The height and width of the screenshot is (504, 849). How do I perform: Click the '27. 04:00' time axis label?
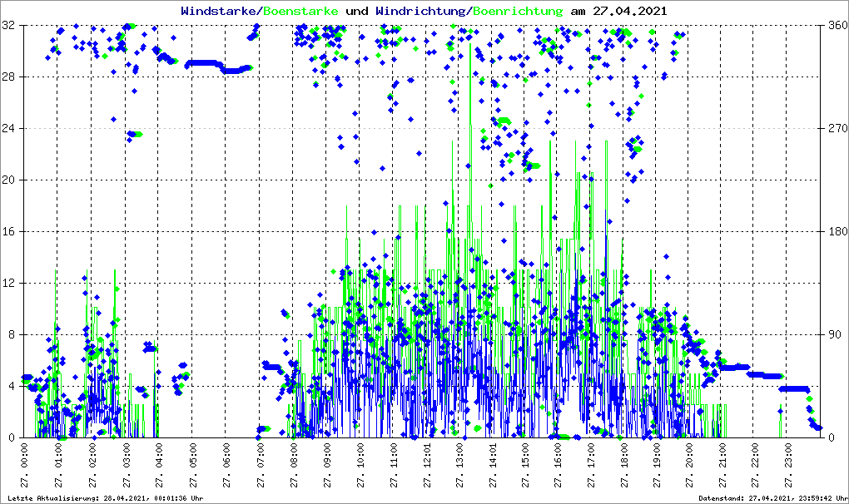(x=158, y=466)
